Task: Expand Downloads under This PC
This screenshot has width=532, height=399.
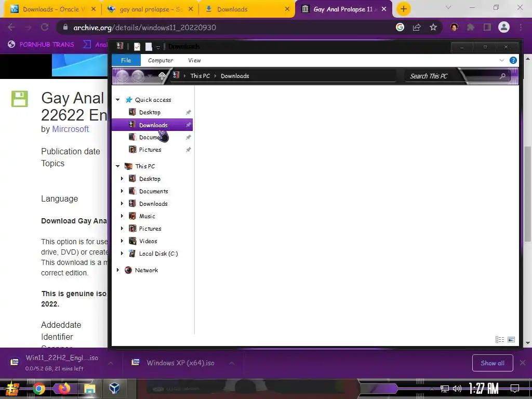Action: click(x=122, y=204)
